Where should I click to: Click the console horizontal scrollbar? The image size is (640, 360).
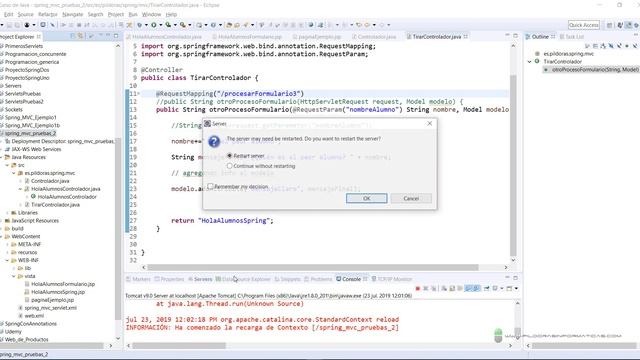[x=179, y=346]
